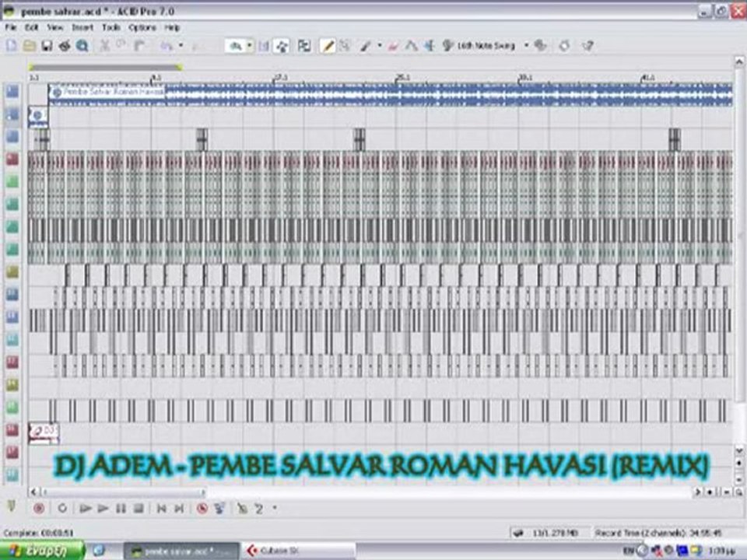Viewport: 747px width, 560px height.
Task: Open the Paint tool options dropdown arrow
Action: tap(380, 46)
